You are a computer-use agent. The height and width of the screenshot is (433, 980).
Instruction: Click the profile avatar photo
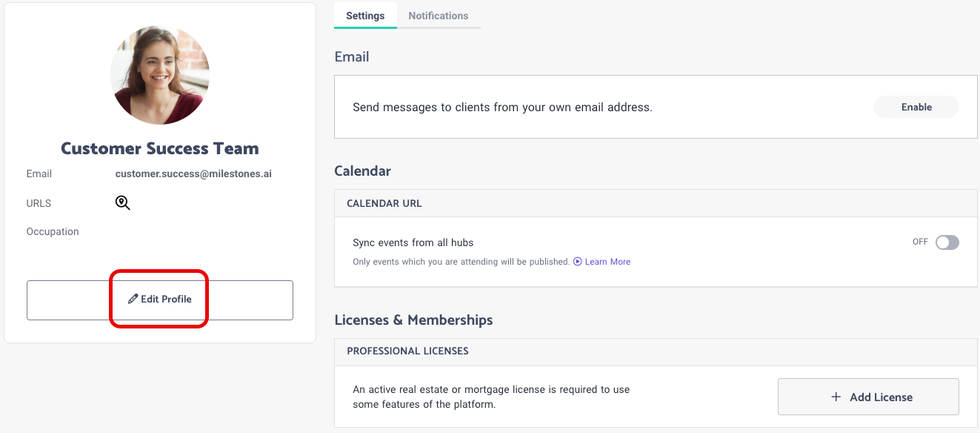pyautogui.click(x=160, y=74)
